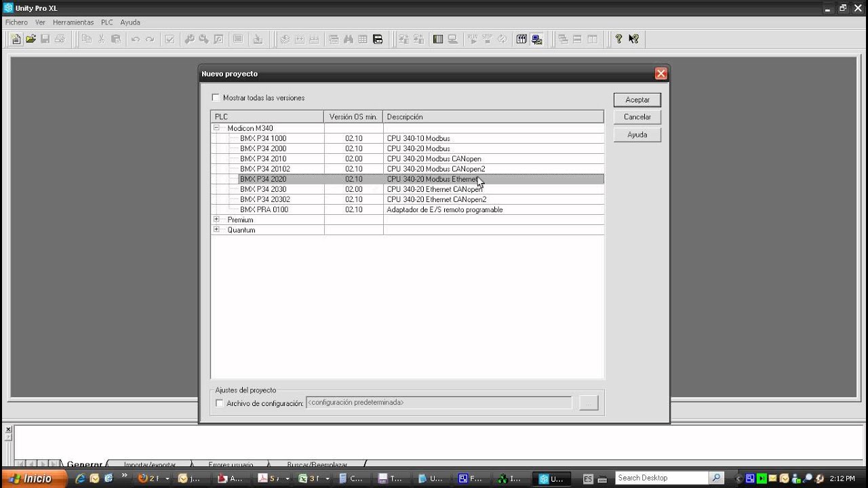Click the configuration file path field
This screenshot has width=868, height=488.
pyautogui.click(x=439, y=403)
